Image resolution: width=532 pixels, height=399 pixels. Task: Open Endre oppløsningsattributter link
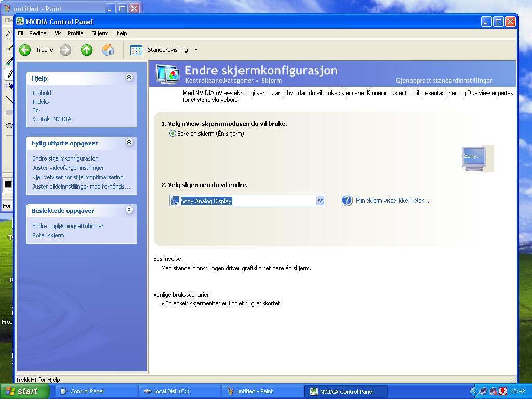pyautogui.click(x=68, y=226)
